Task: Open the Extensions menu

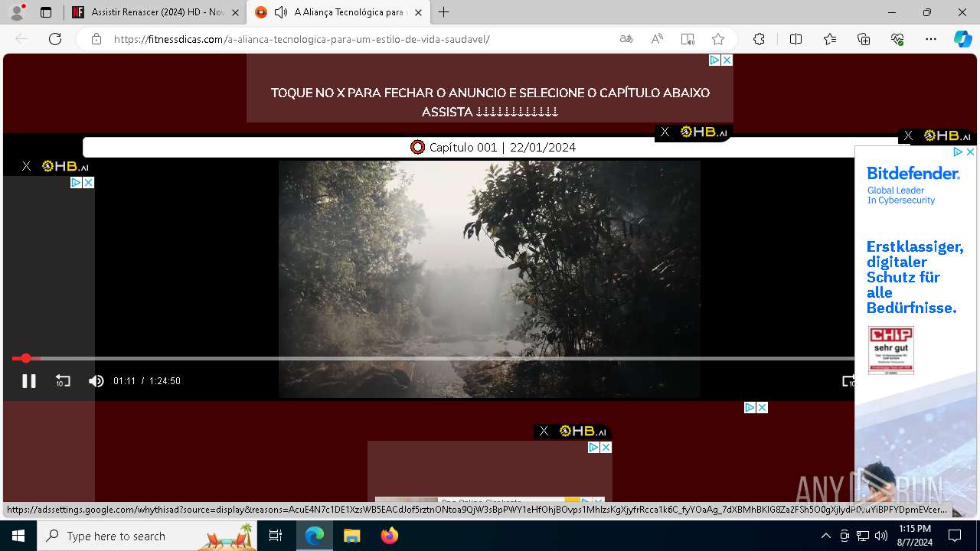Action: [759, 39]
